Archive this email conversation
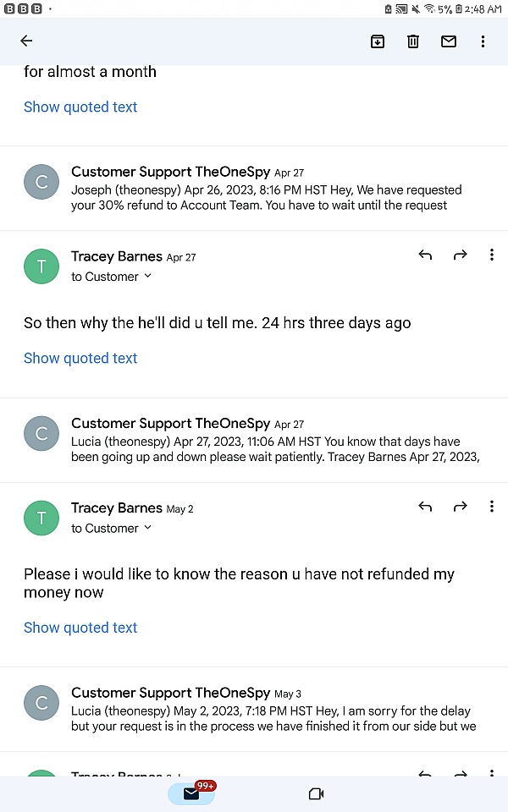Image resolution: width=508 pixels, height=812 pixels. [378, 41]
